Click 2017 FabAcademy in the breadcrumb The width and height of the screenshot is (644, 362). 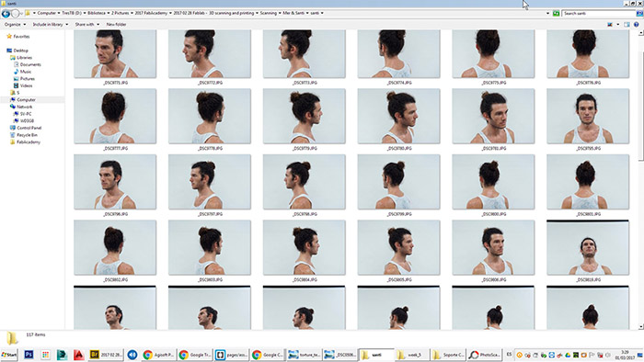[x=151, y=13]
